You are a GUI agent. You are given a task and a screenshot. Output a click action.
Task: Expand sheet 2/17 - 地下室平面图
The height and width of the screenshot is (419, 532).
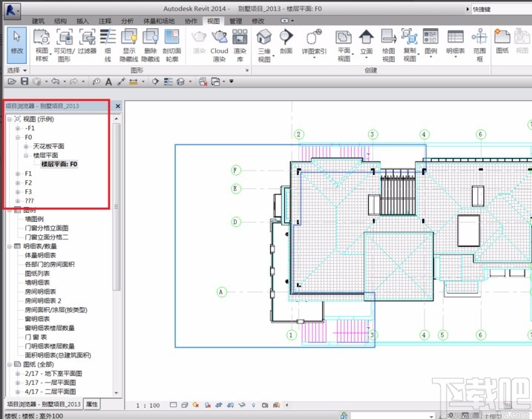point(18,374)
